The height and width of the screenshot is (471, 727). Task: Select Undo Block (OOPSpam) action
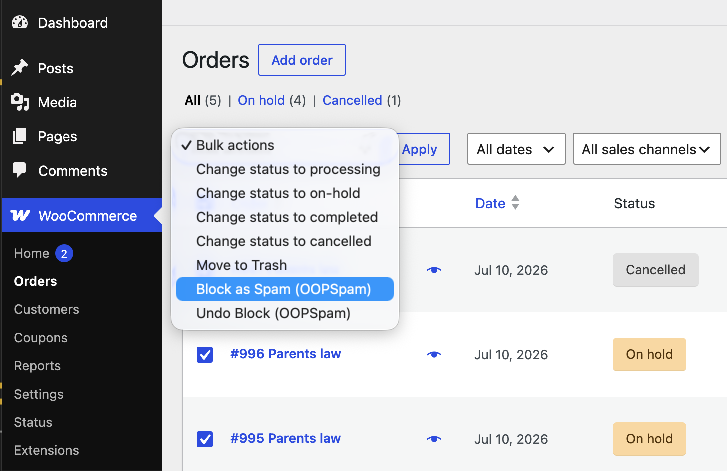pos(285,313)
